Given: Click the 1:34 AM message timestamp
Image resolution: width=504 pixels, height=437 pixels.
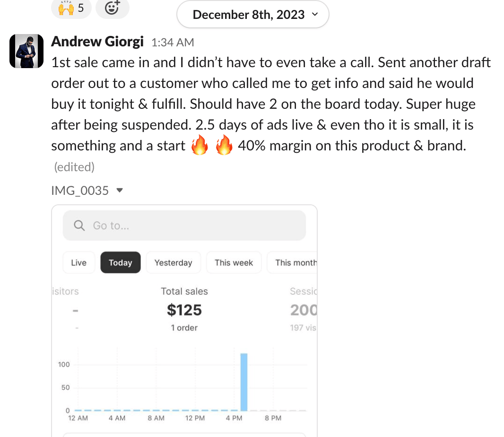Looking at the screenshot, I should [173, 43].
